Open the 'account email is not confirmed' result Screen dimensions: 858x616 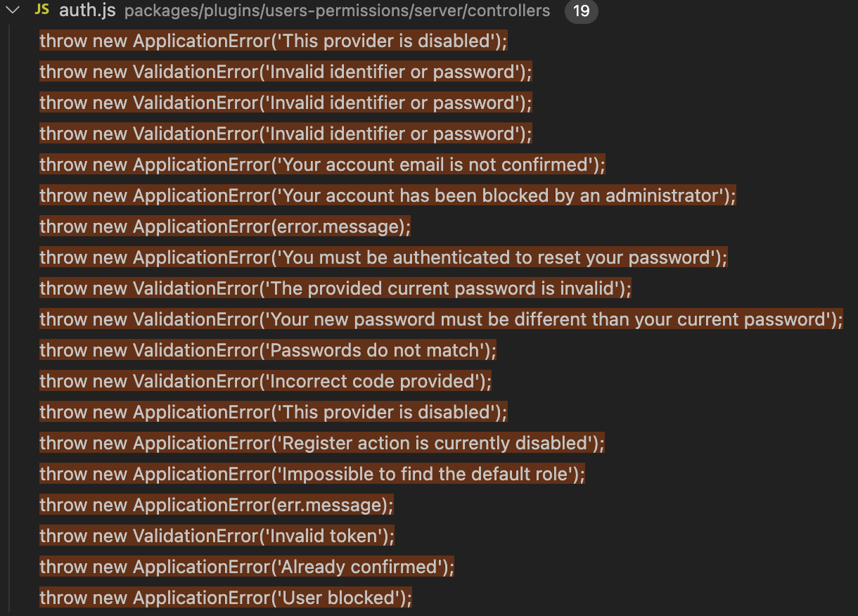(320, 164)
